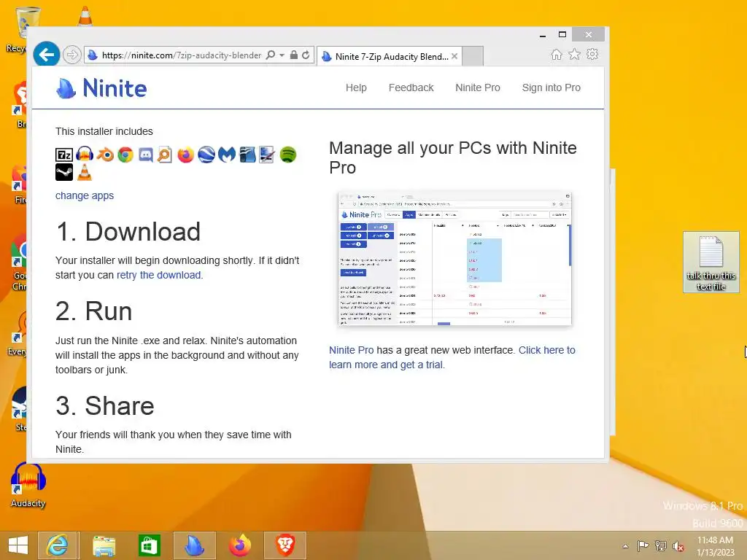The image size is (747, 560).
Task: Click the 'Ninite Pro' link below screenshot
Action: tap(352, 350)
